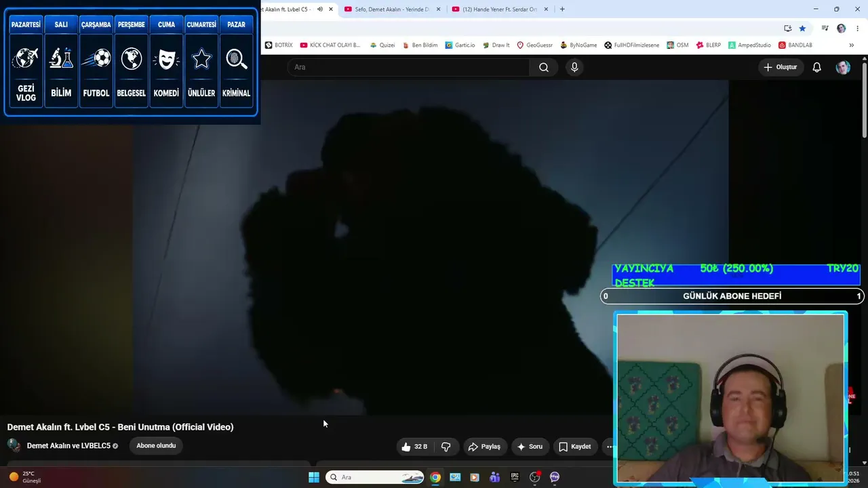Close the Hande Yener tab
This screenshot has width=868, height=488.
click(x=546, y=9)
